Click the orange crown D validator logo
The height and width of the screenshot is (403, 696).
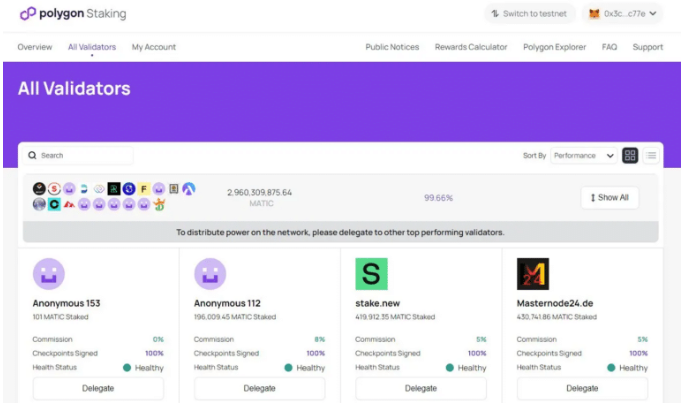(x=159, y=204)
